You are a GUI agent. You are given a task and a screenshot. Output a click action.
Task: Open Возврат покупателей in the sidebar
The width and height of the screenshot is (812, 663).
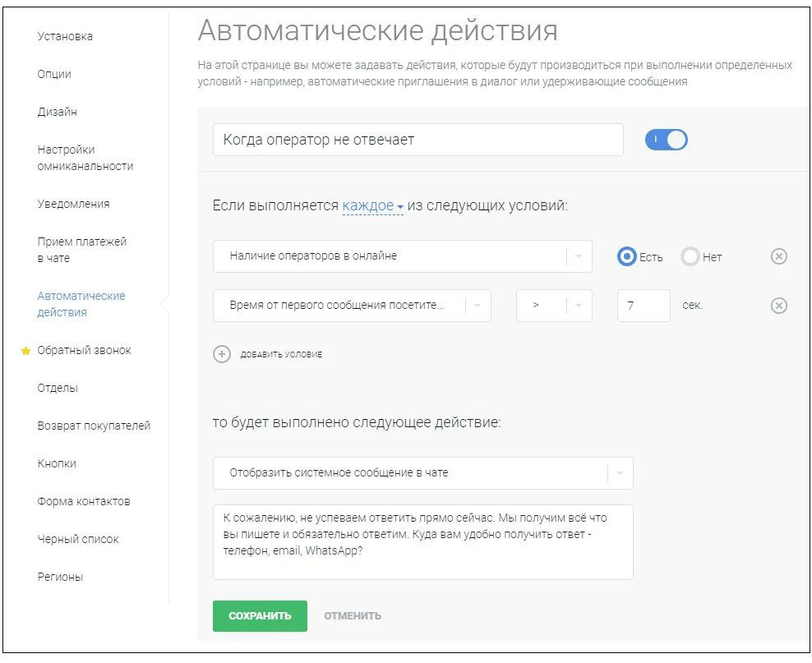click(94, 426)
